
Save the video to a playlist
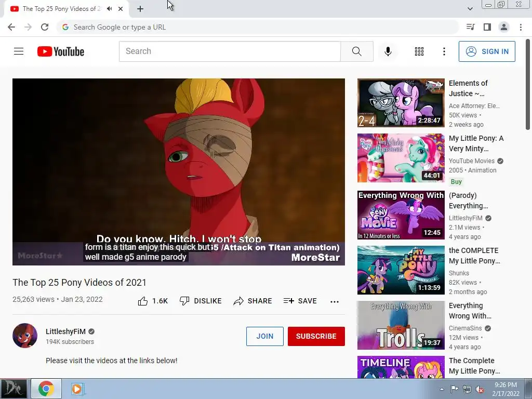coord(300,301)
